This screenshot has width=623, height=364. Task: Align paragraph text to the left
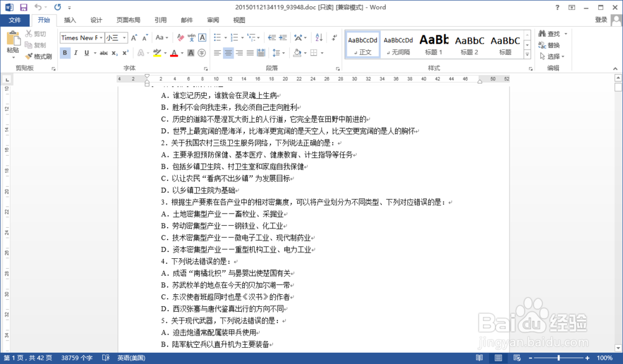coord(217,53)
